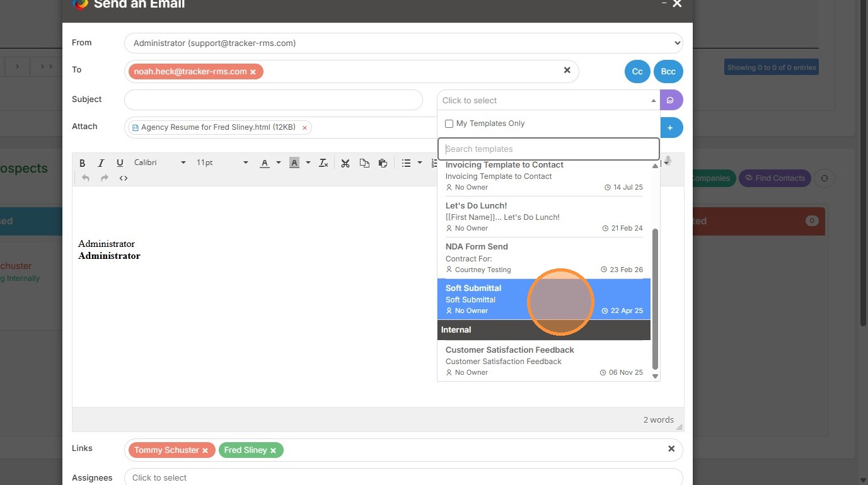Redo last edit in editor

click(x=105, y=178)
